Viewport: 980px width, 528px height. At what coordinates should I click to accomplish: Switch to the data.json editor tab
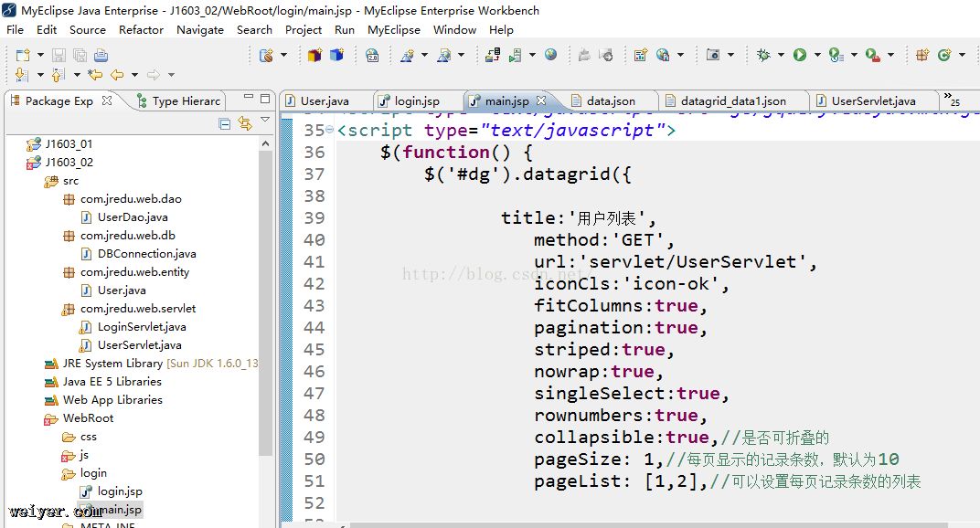coord(611,100)
